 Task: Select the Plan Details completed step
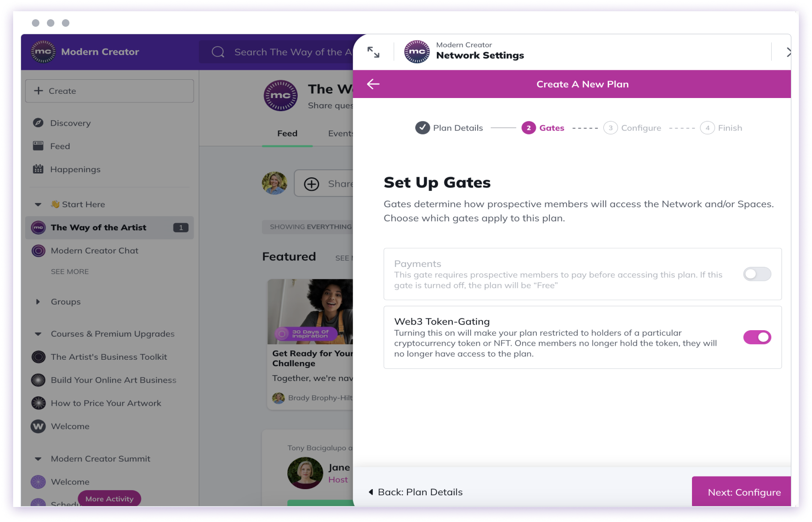coord(449,128)
